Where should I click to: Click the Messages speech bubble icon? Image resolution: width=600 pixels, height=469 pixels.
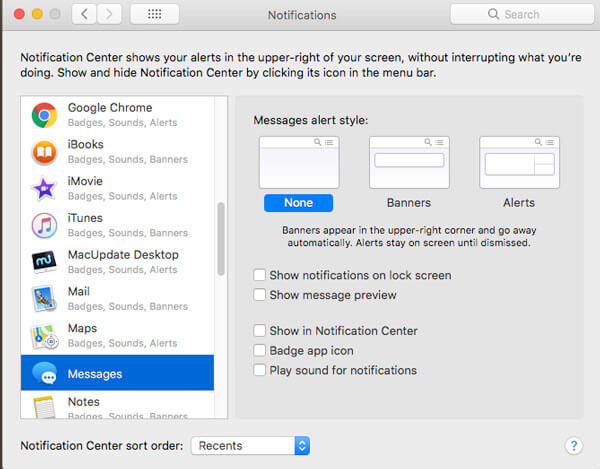(x=44, y=373)
